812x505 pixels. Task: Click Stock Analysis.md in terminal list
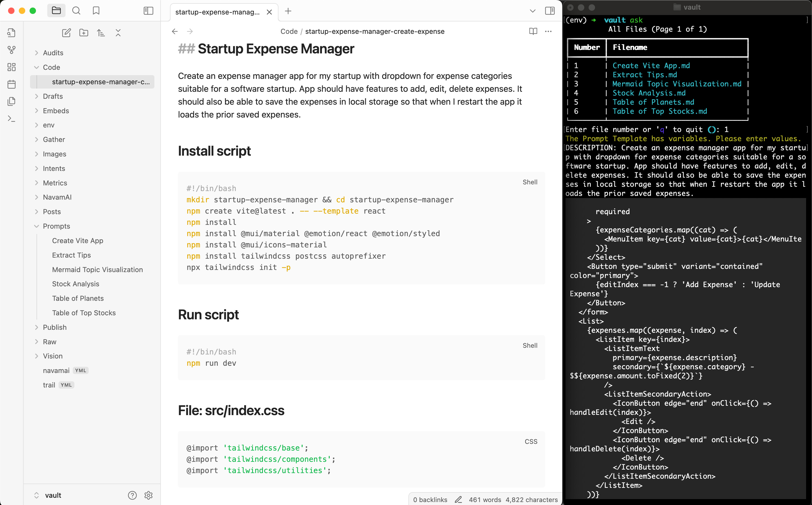tap(649, 93)
